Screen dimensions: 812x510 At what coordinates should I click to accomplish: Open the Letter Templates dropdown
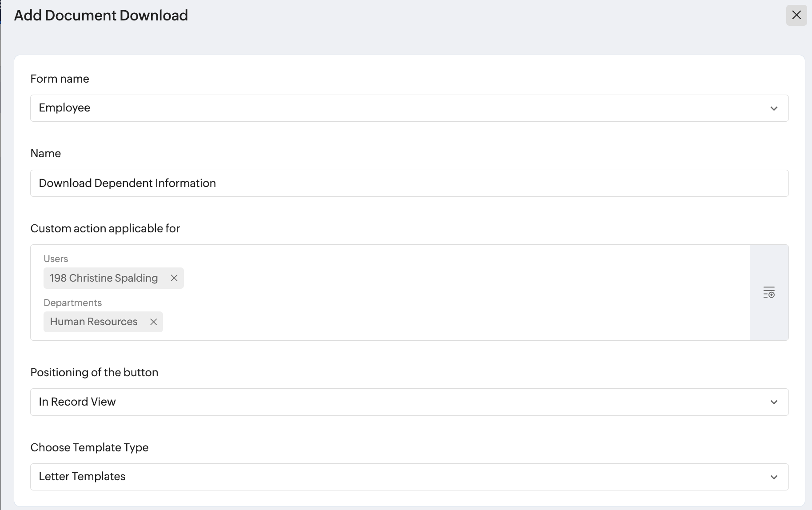[400, 477]
